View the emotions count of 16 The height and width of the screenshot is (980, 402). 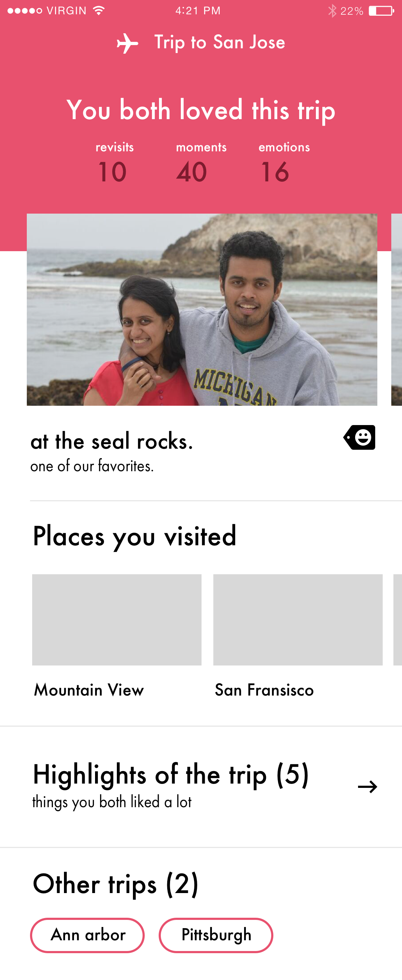pos(275,172)
